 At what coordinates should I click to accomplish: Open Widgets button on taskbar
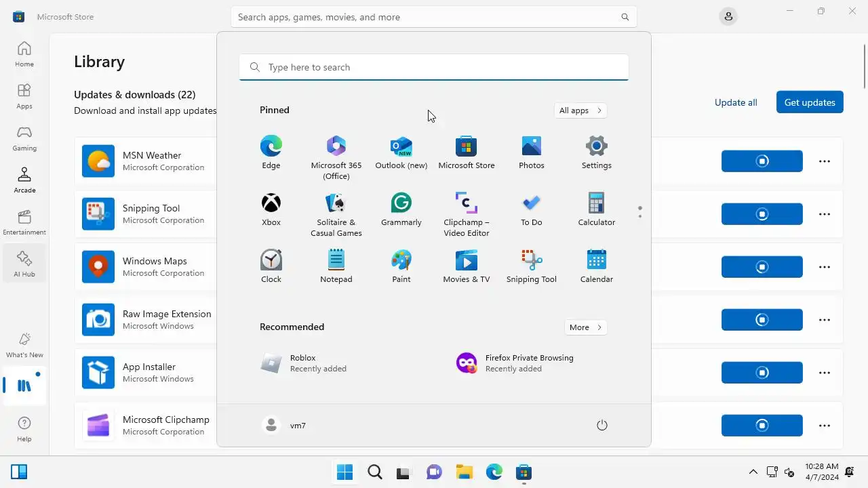[19, 472]
